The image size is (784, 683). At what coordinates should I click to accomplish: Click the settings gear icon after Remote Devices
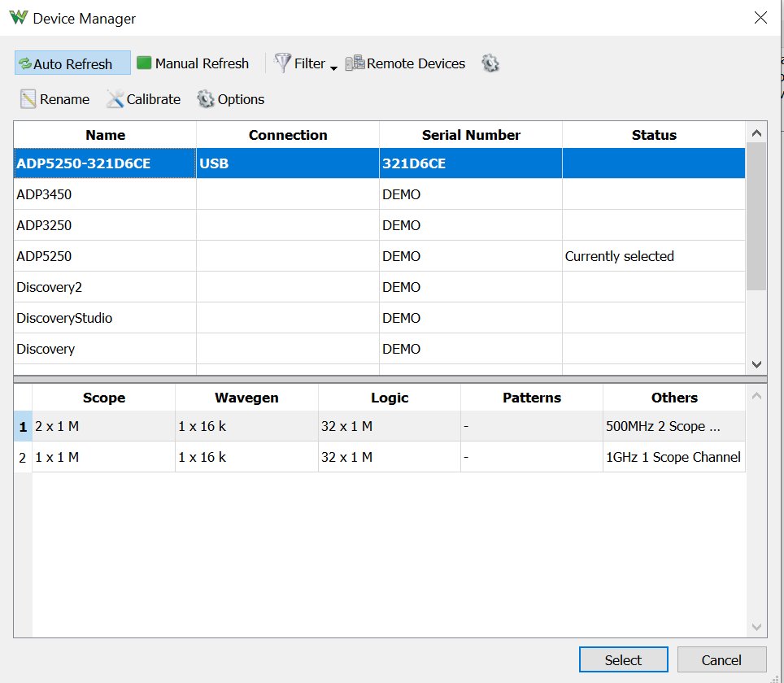point(490,63)
